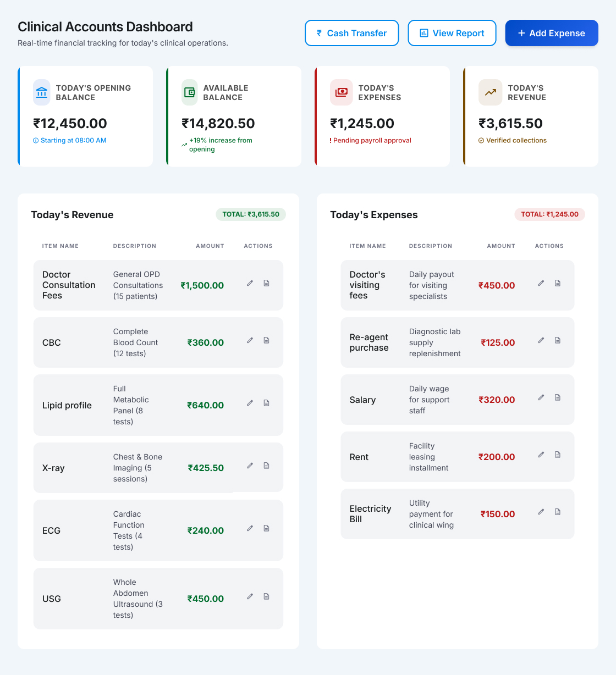Click the 'Today's Revenue' table heading
This screenshot has height=675, width=616.
point(72,215)
